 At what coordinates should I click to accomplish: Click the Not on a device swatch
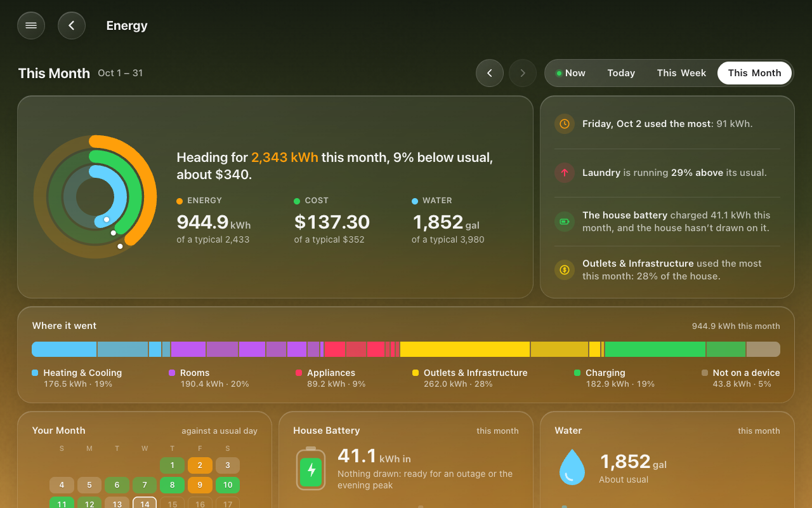(705, 373)
